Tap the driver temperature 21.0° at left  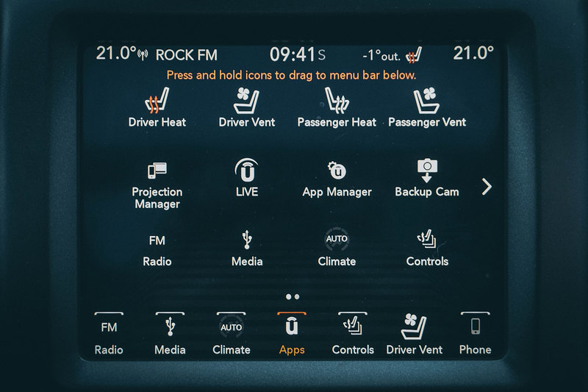pyautogui.click(x=116, y=53)
